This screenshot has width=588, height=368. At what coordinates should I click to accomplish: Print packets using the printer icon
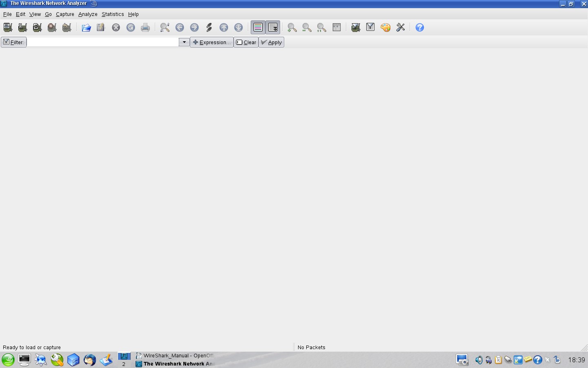[x=145, y=27]
